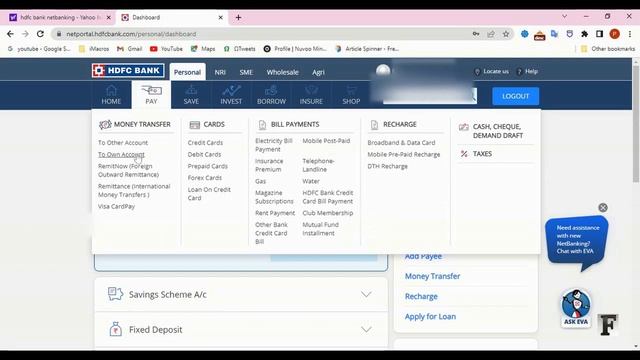The image size is (640, 360).
Task: Expand the Savings Scheme A/c section
Action: pyautogui.click(x=366, y=294)
